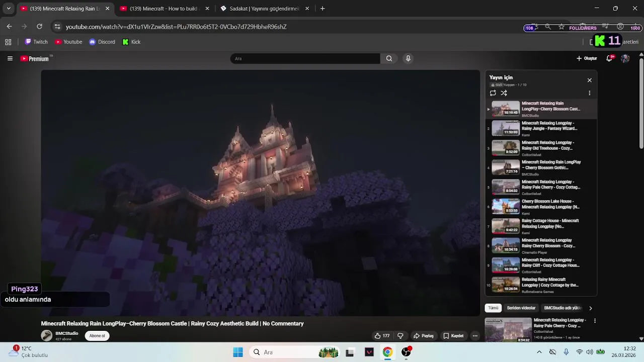The height and width of the screenshot is (362, 644).
Task: Subscribe with the Abone ol button
Action: tap(97, 336)
